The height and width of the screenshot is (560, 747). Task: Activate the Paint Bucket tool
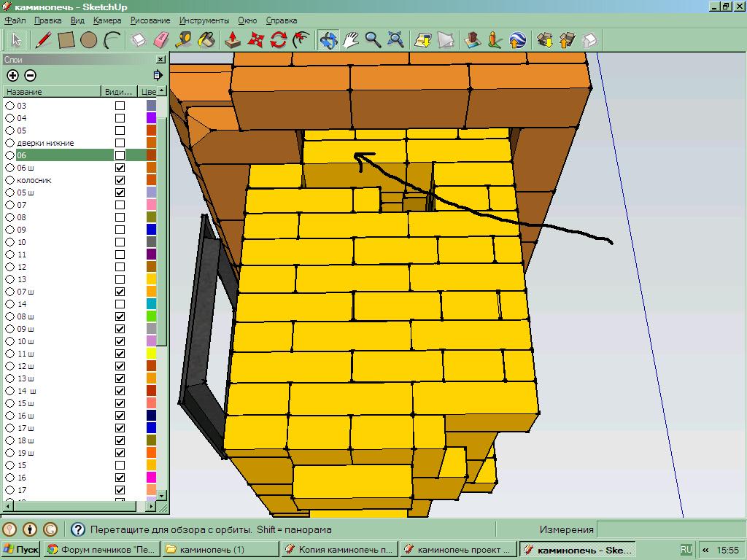coord(207,39)
